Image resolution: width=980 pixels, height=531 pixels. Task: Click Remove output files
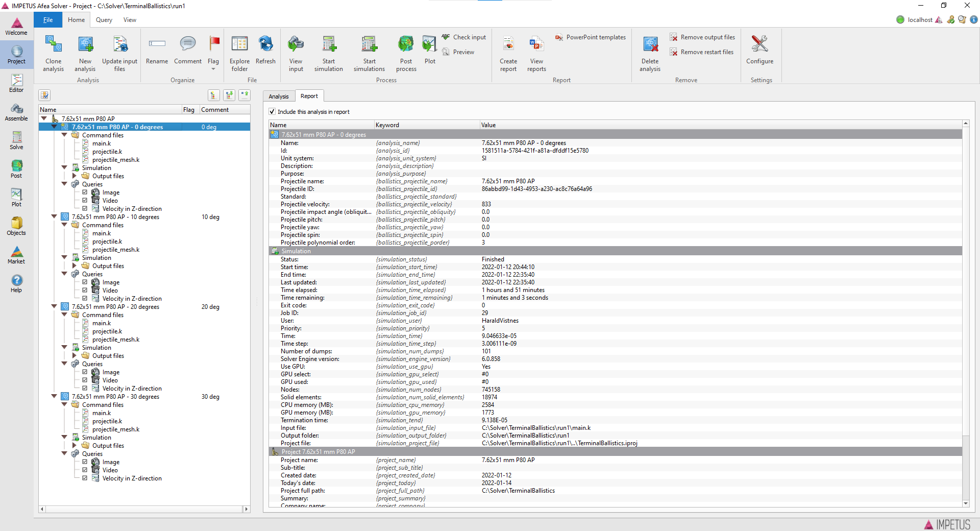[x=702, y=37]
